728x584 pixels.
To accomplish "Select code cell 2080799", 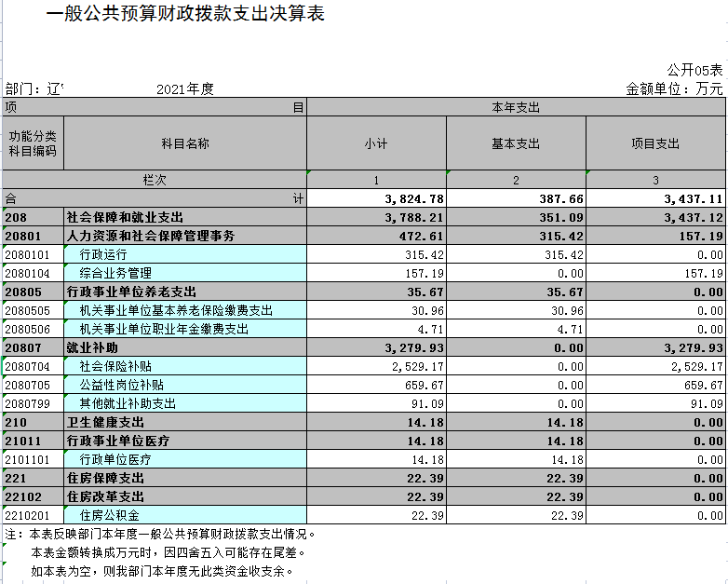I will pos(33,403).
